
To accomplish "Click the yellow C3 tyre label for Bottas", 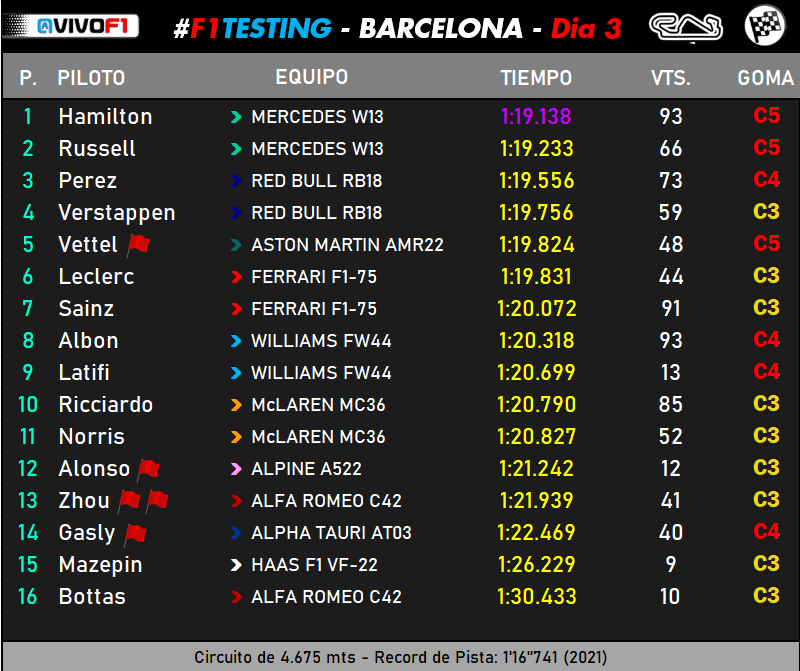I will 766,597.
